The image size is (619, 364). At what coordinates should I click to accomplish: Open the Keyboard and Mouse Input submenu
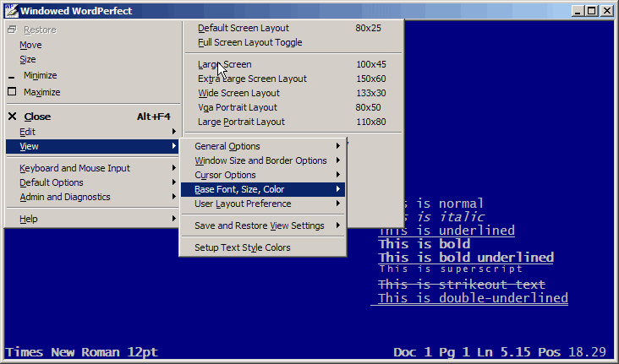point(74,168)
